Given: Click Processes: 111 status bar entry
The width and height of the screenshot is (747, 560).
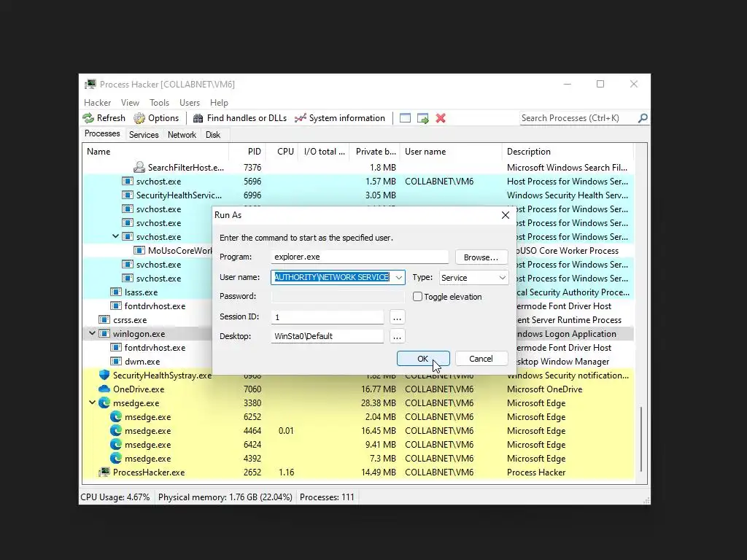Looking at the screenshot, I should 327,497.
